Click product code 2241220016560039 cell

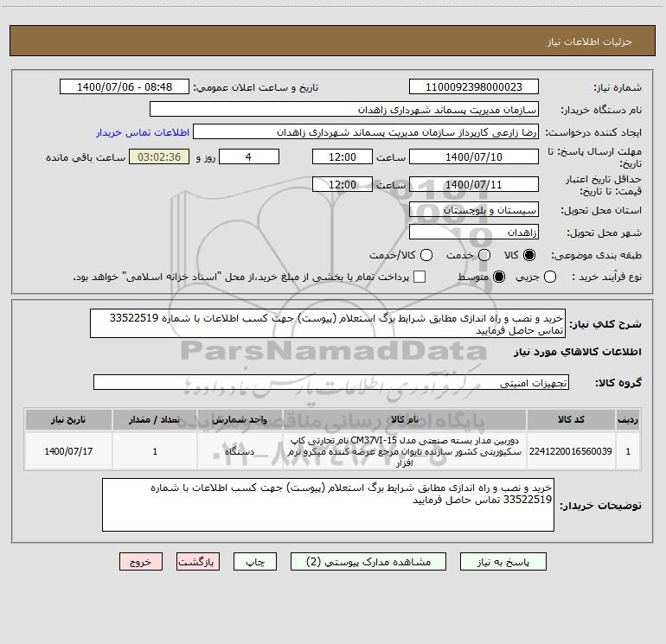[x=571, y=451]
